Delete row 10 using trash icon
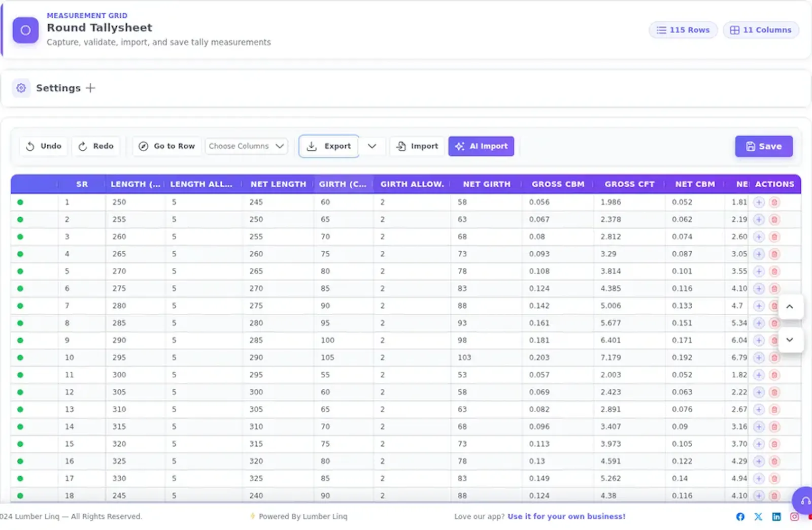 pyautogui.click(x=774, y=357)
